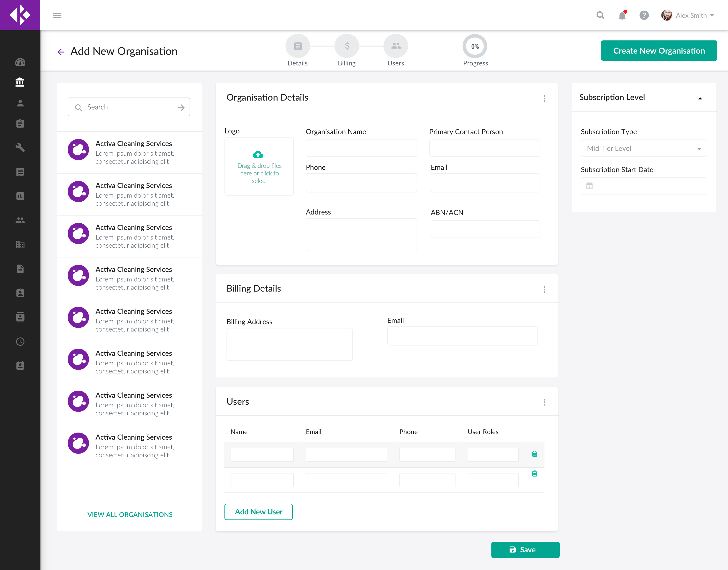Open Billing Details kebab menu
The height and width of the screenshot is (570, 728).
tap(544, 289)
